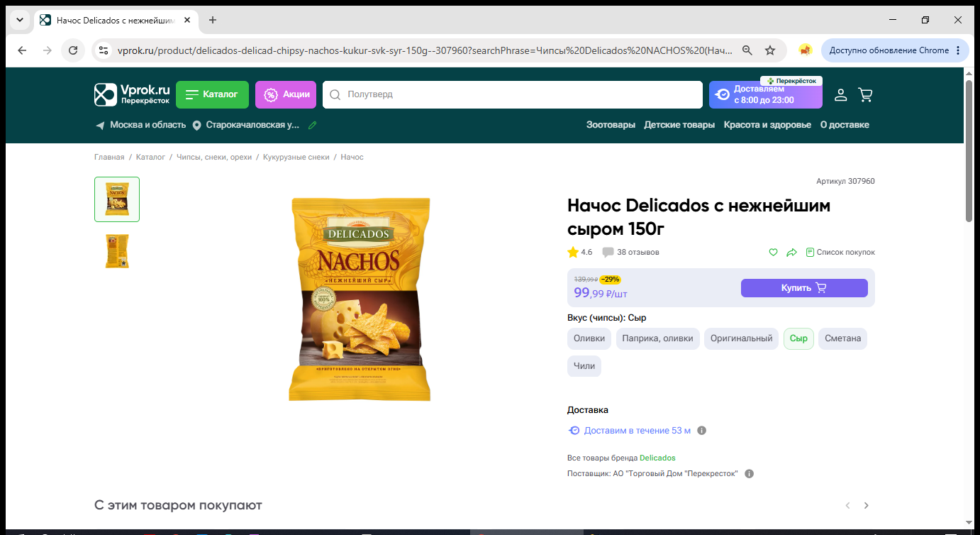
Task: Bookmark this page with the star
Action: [x=770, y=50]
